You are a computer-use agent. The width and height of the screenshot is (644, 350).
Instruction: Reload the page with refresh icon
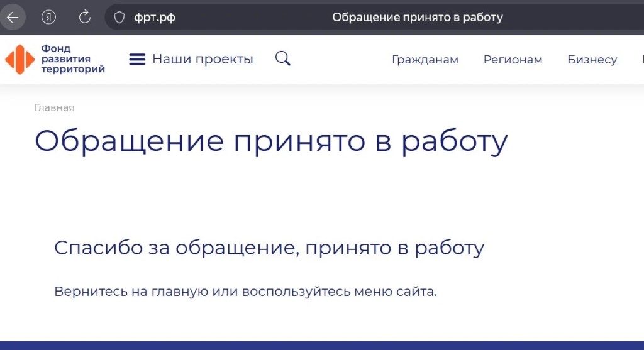point(85,17)
